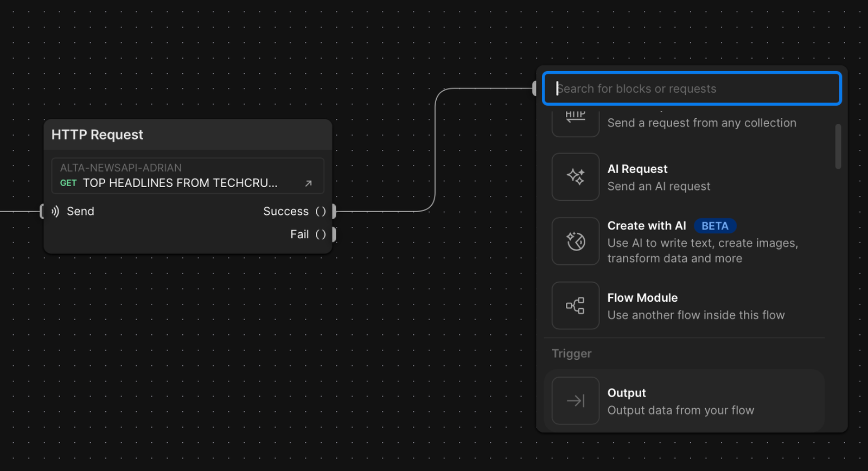Click the Fail parentheses data icon
Image resolution: width=868 pixels, height=471 pixels.
click(321, 234)
